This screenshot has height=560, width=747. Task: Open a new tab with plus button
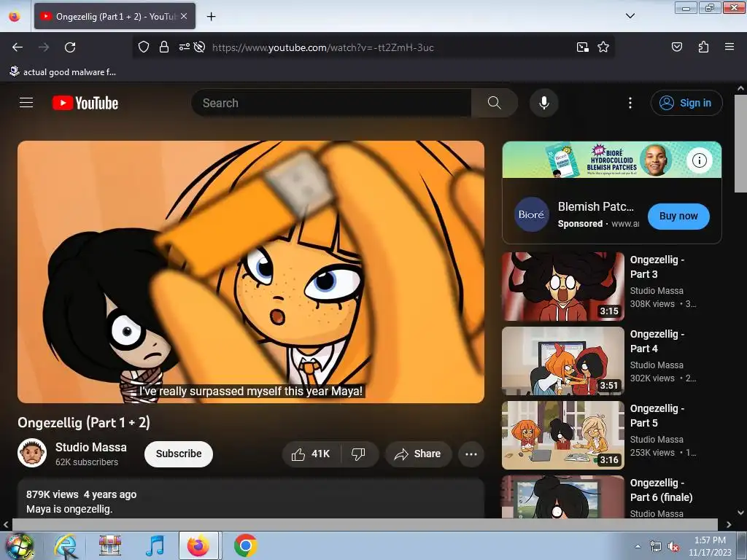(211, 17)
